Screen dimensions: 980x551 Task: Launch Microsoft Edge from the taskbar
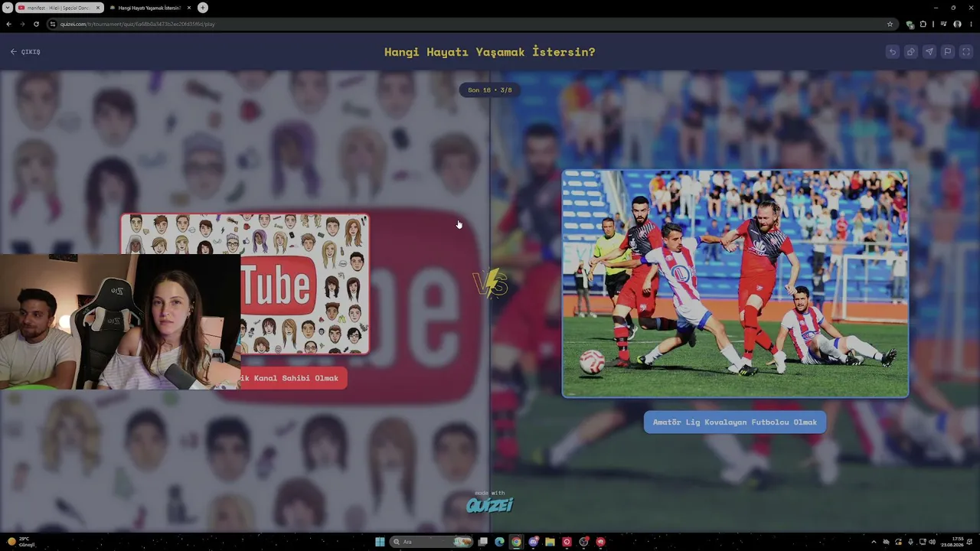point(500,542)
